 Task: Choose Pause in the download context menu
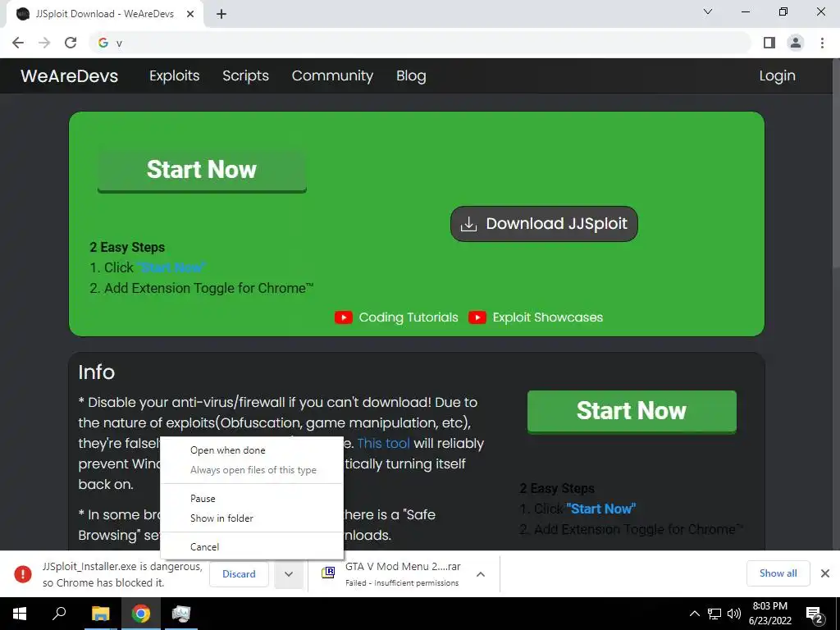pyautogui.click(x=252, y=499)
